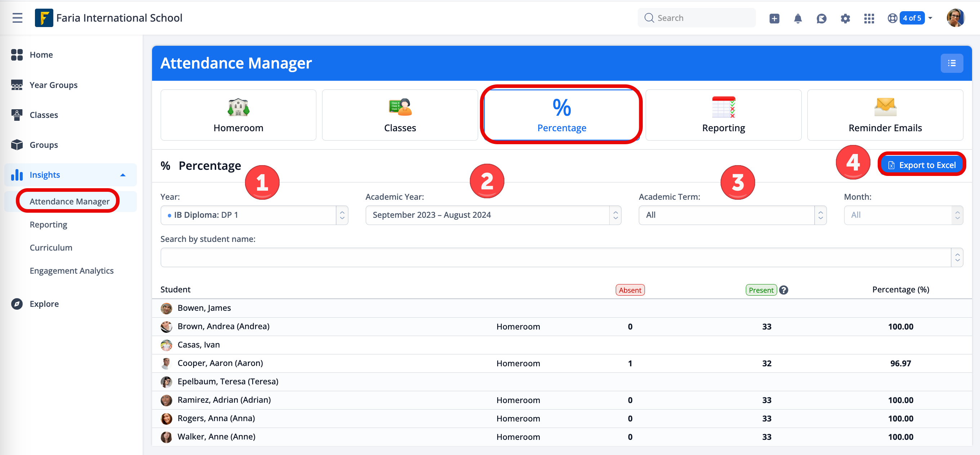Viewport: 980px width, 455px height.
Task: Click the user profile avatar
Action: pos(955,18)
